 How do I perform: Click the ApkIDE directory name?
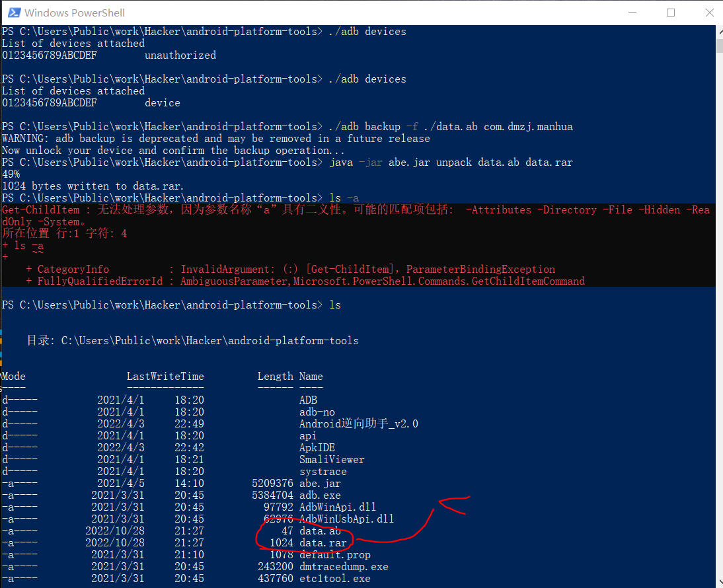pos(317,448)
